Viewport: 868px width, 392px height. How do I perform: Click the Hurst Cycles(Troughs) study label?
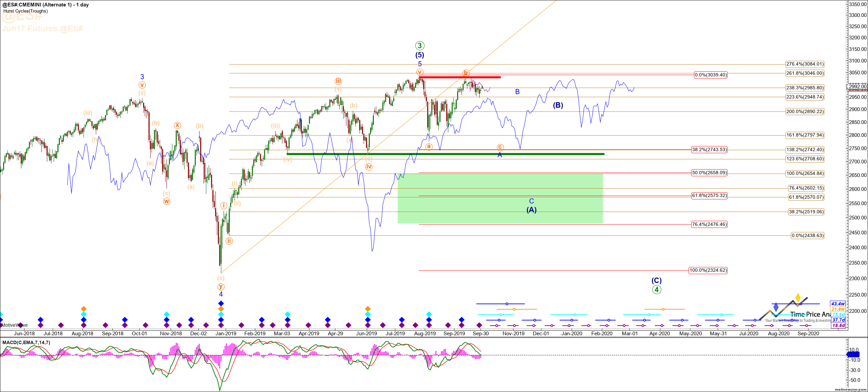(25, 11)
